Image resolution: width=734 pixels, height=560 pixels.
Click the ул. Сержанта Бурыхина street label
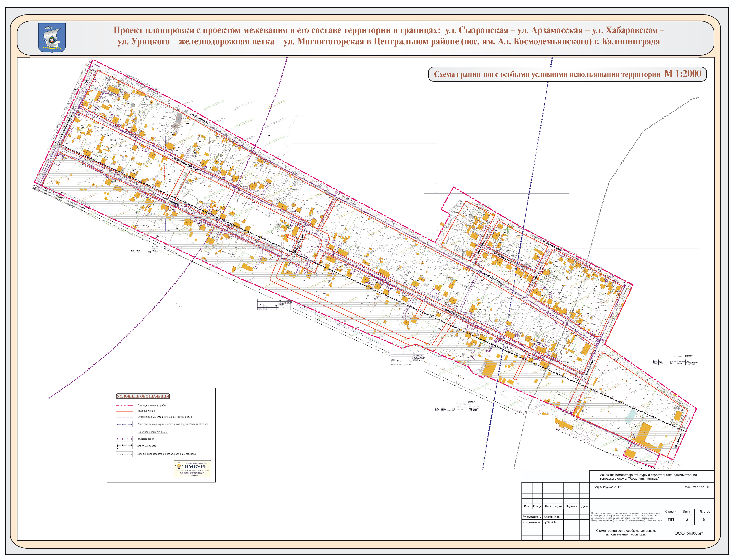(x=454, y=313)
